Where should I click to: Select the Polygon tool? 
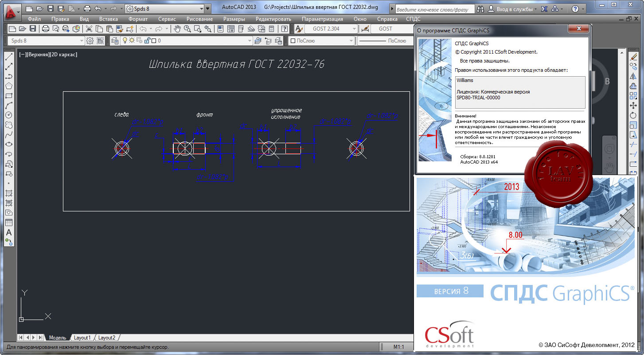(x=8, y=86)
